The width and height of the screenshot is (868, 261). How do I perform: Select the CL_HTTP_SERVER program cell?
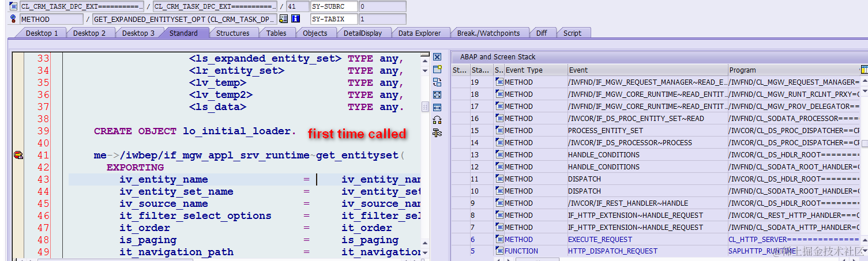pos(794,239)
